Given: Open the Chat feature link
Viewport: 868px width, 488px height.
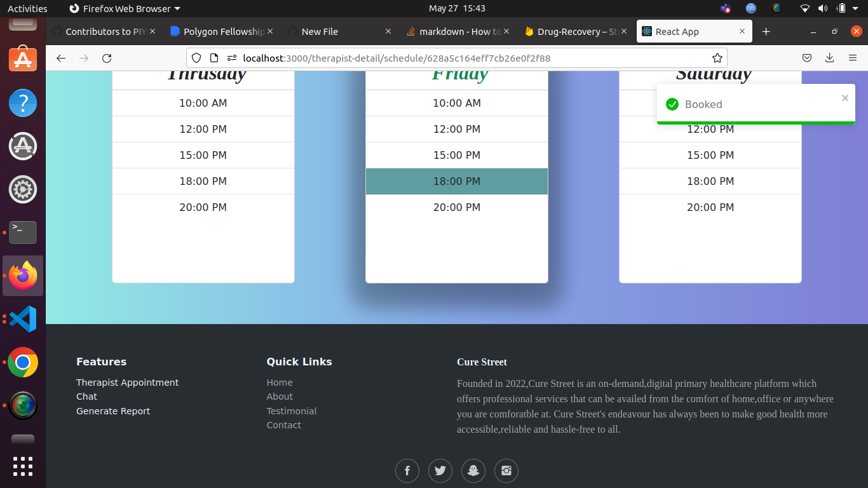Looking at the screenshot, I should click(x=87, y=396).
